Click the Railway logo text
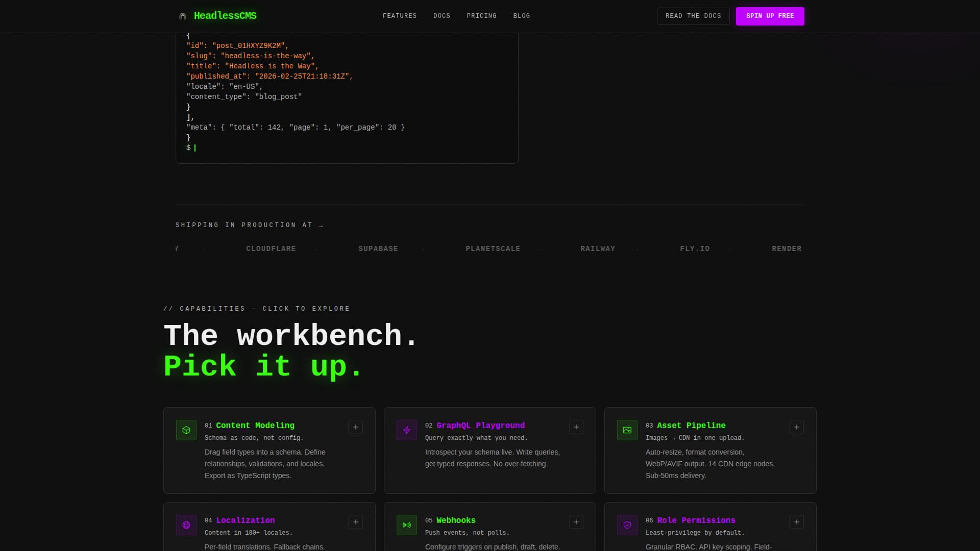The height and width of the screenshot is (551, 980). click(598, 249)
